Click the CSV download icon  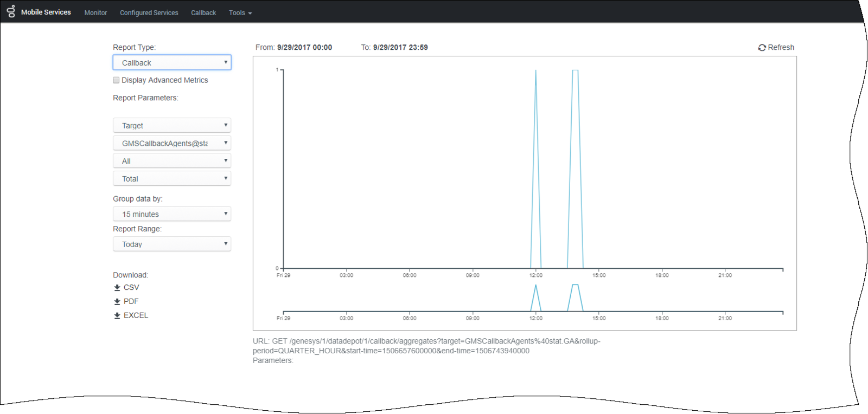coord(117,288)
